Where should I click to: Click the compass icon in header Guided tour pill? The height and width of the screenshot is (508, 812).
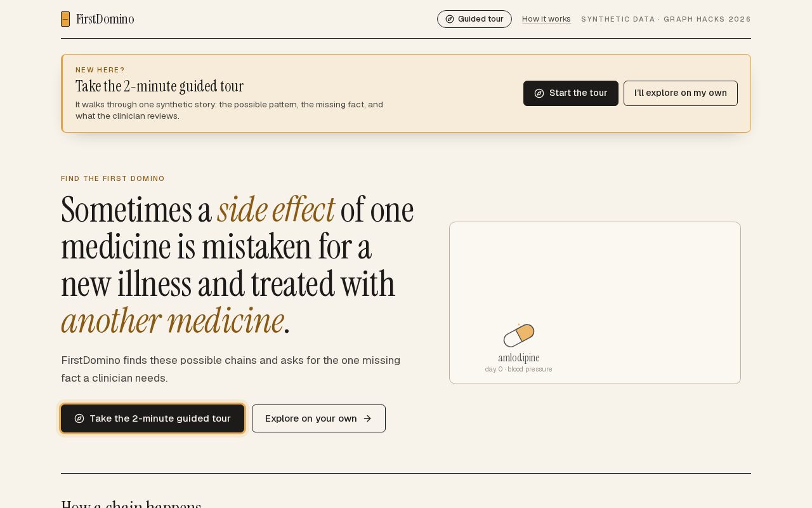click(450, 19)
